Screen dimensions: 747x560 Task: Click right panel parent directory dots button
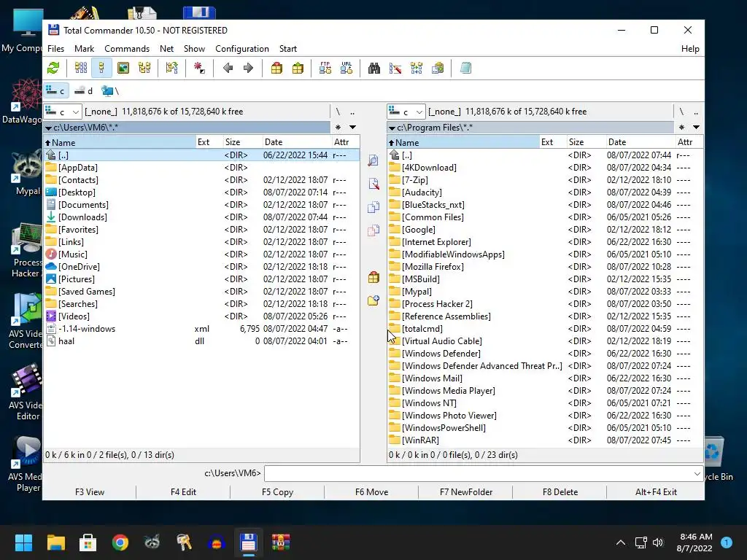coord(696,112)
